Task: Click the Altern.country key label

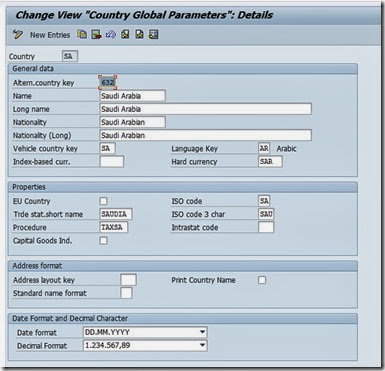Action: pyautogui.click(x=43, y=83)
